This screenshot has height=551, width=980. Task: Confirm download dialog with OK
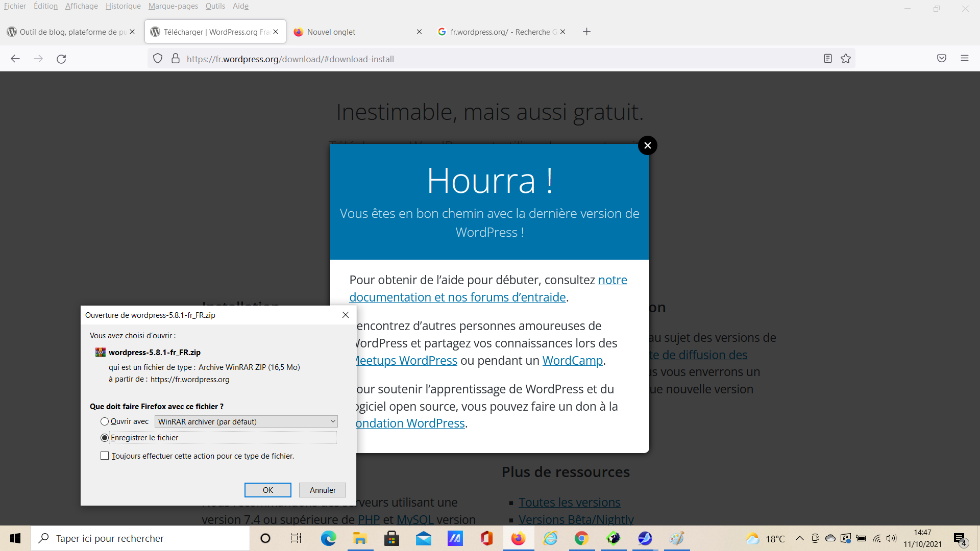click(x=268, y=490)
